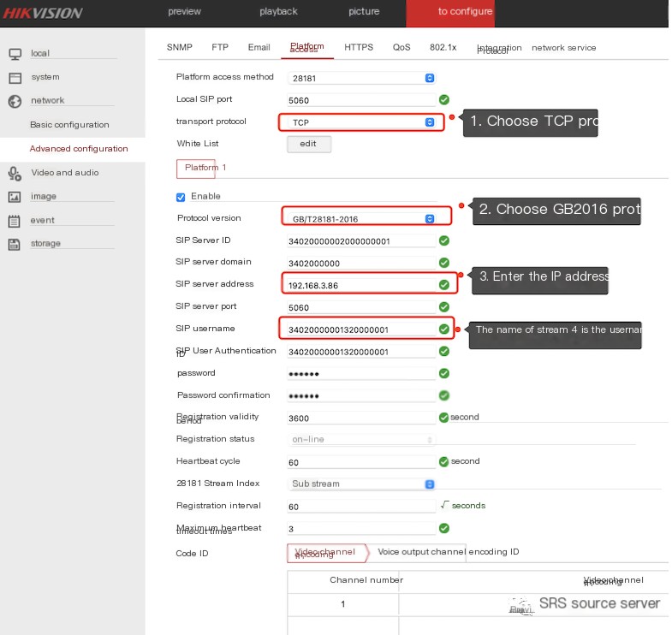Click the SIP server port input field
The image size is (672, 635).
[x=361, y=307]
